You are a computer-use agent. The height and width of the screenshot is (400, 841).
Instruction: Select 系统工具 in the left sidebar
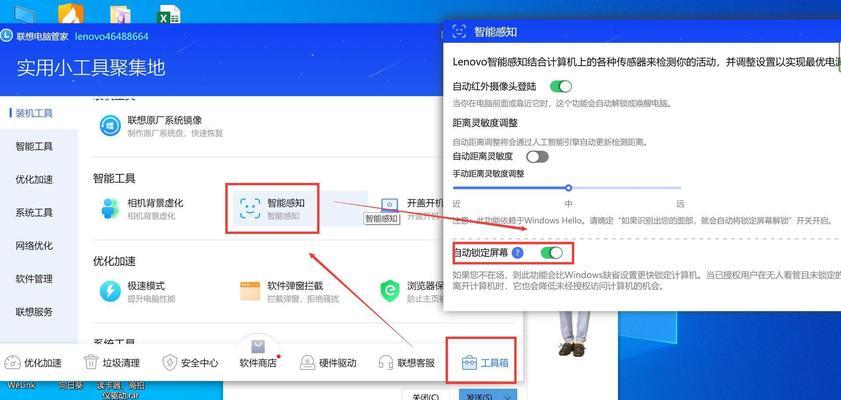(x=34, y=213)
